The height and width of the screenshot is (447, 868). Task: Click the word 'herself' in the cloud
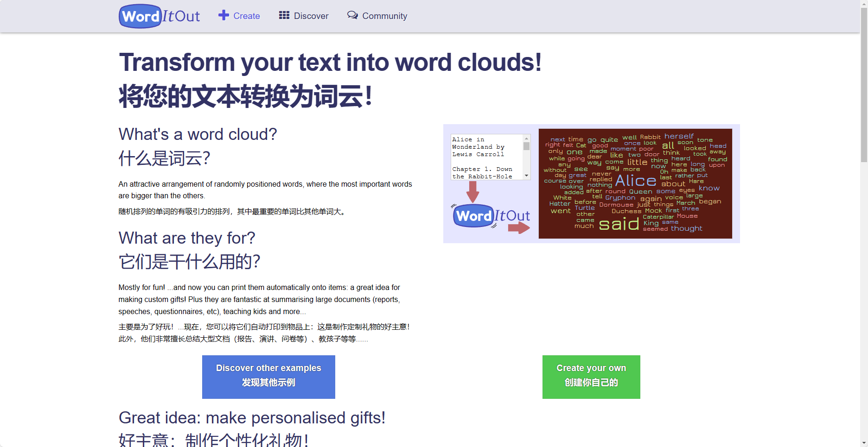[x=679, y=136]
